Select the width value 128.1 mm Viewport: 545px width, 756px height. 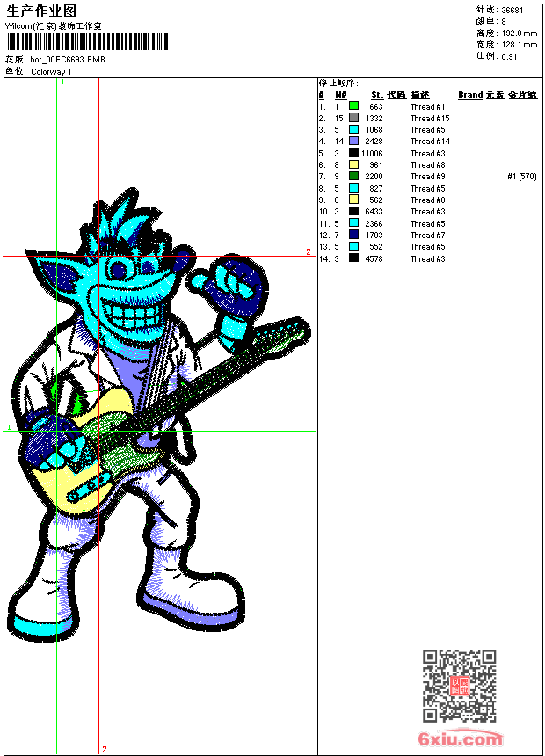(520, 45)
